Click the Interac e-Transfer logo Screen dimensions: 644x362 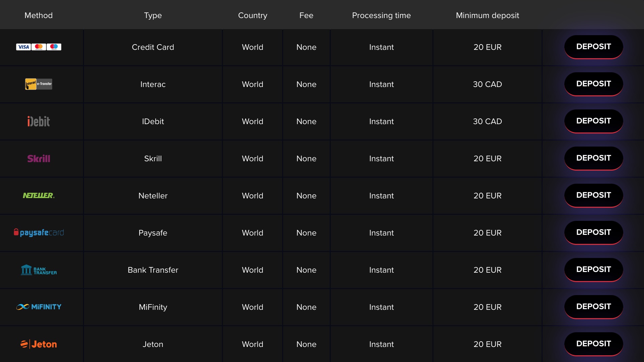[x=38, y=84]
